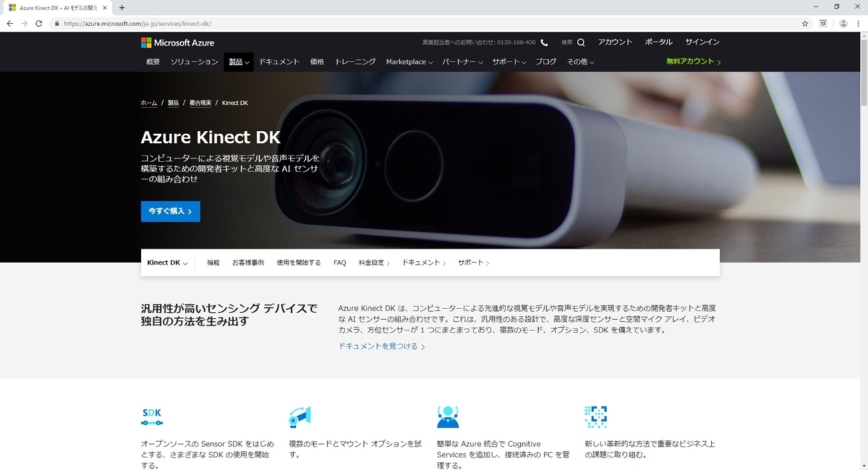
Task: Click the browser back arrow
Action: (x=9, y=23)
